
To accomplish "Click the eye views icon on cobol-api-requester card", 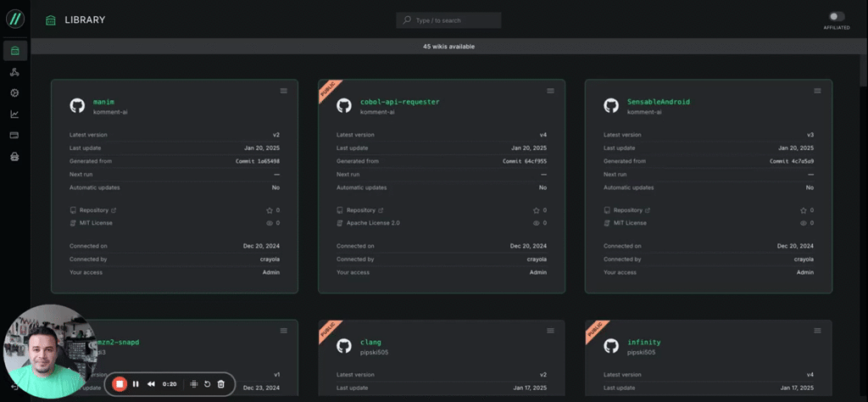I will pyautogui.click(x=537, y=223).
